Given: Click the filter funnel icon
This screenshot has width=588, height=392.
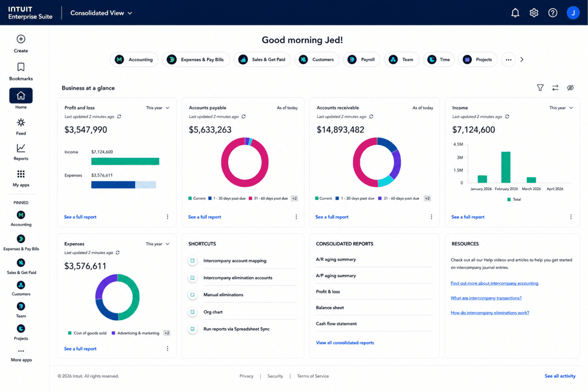Looking at the screenshot, I should [540, 88].
